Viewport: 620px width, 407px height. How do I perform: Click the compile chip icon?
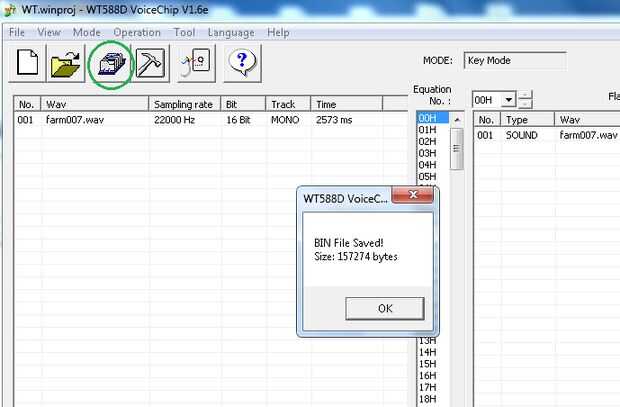pos(112,64)
